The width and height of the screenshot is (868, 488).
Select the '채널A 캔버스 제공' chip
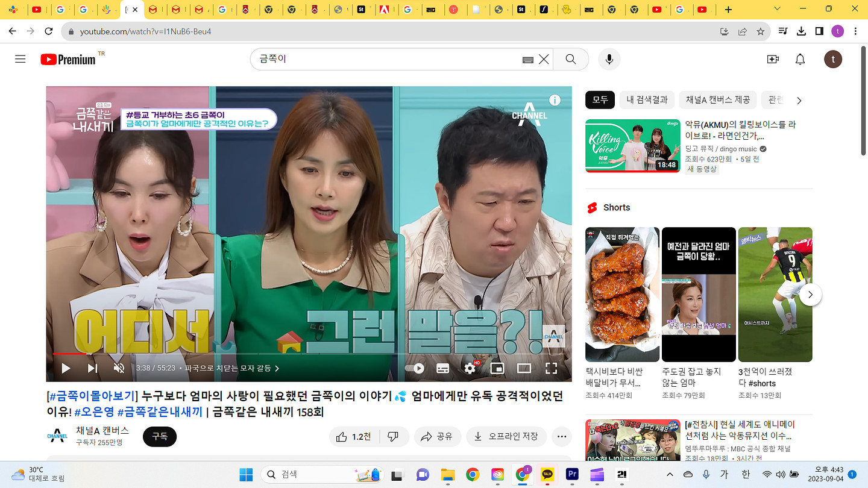click(x=717, y=100)
